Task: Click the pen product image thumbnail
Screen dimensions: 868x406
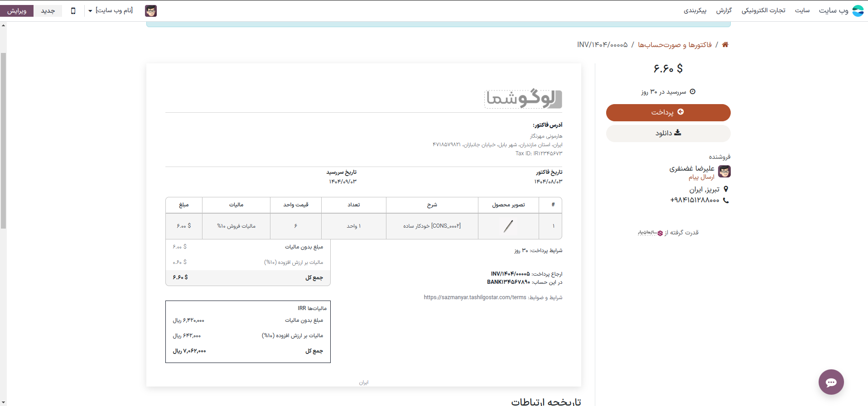Action: pyautogui.click(x=508, y=226)
